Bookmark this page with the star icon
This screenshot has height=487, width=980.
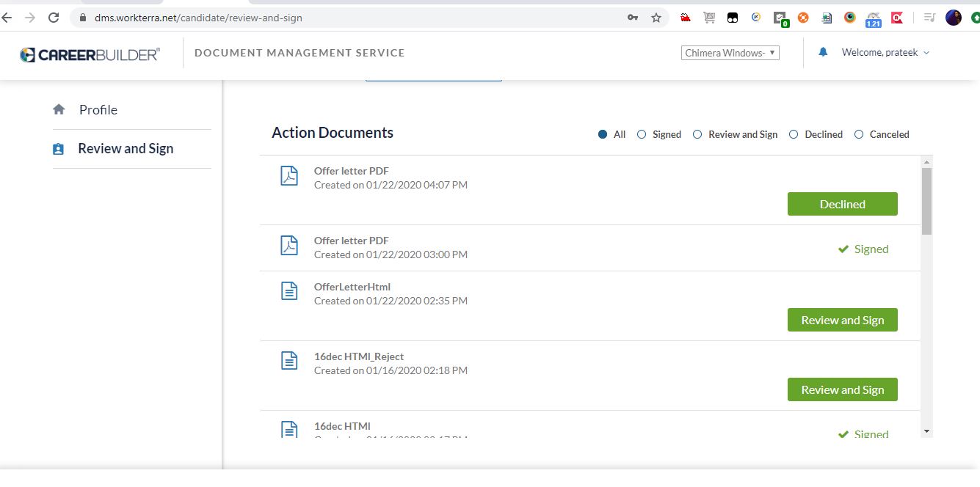click(x=656, y=18)
